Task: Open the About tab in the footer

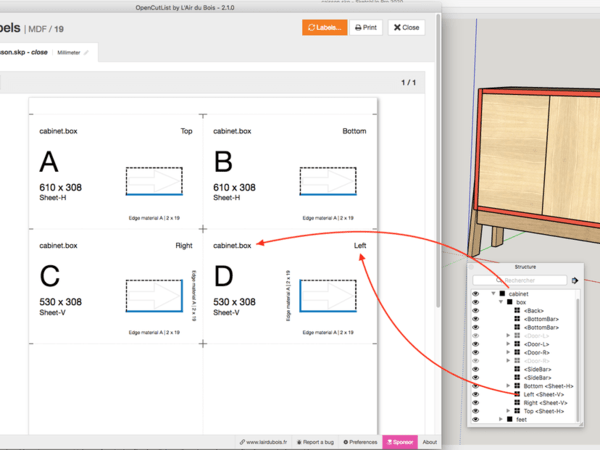Action: click(x=429, y=441)
